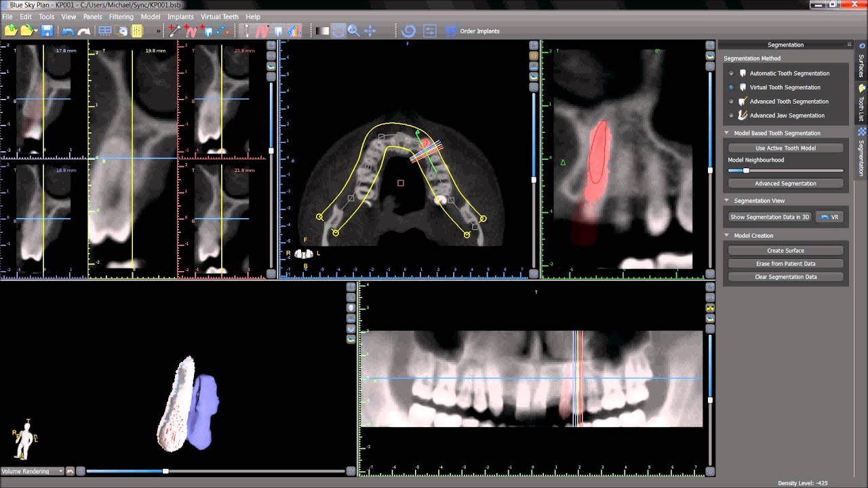
Task: Click the slider handle below the 3D view
Action: coord(165,471)
